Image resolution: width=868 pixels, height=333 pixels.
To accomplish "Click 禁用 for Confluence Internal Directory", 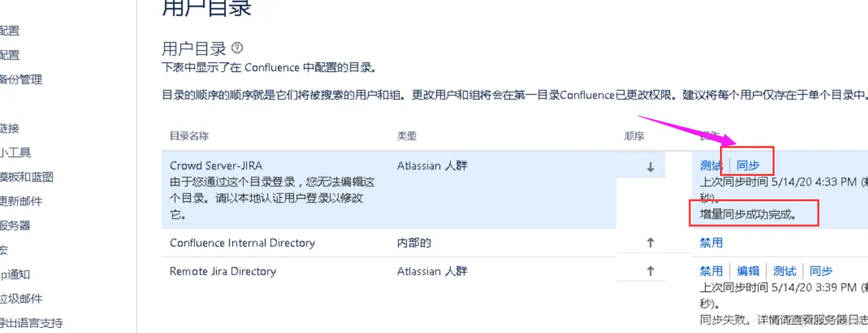I will (711, 243).
